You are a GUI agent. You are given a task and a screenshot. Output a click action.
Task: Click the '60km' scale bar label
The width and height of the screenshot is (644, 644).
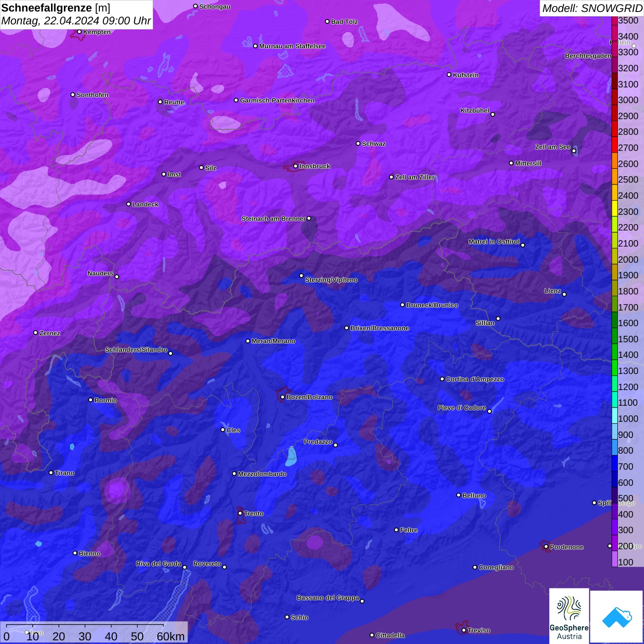[171, 636]
